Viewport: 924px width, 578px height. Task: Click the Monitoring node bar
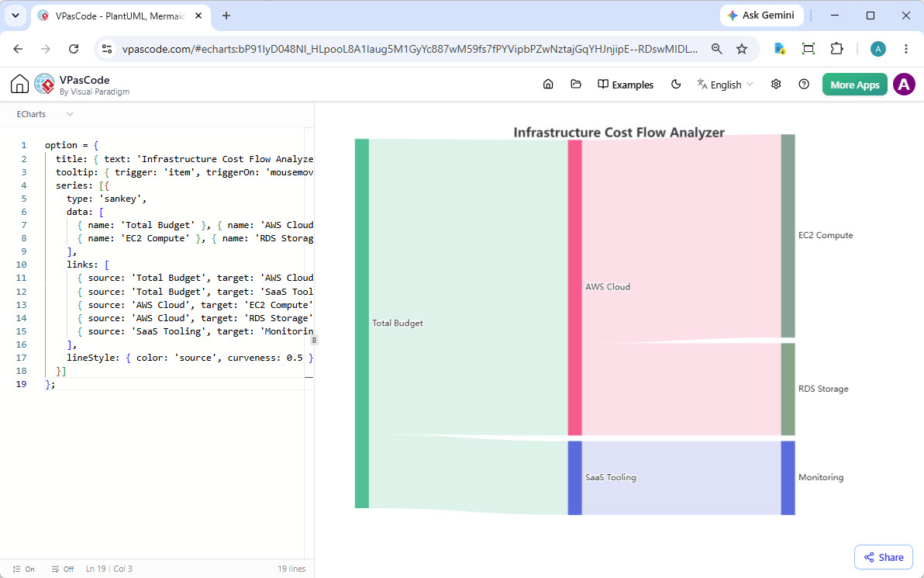pyautogui.click(x=788, y=478)
